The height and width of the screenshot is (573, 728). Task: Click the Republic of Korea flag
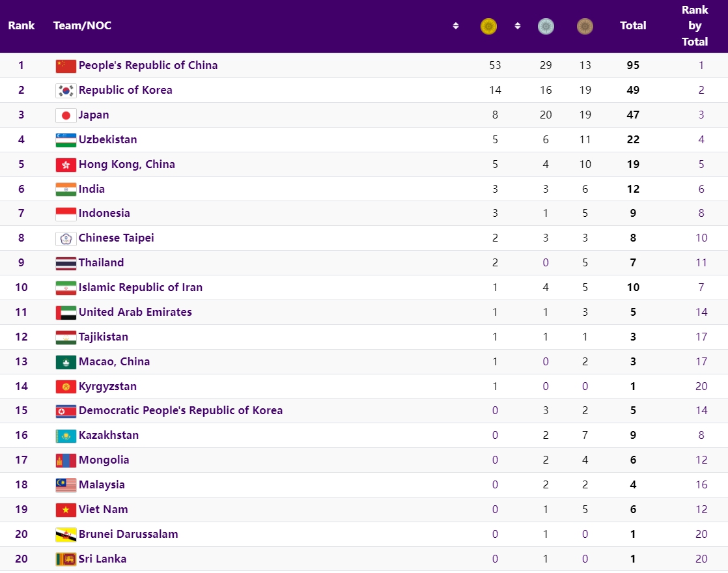click(66, 91)
